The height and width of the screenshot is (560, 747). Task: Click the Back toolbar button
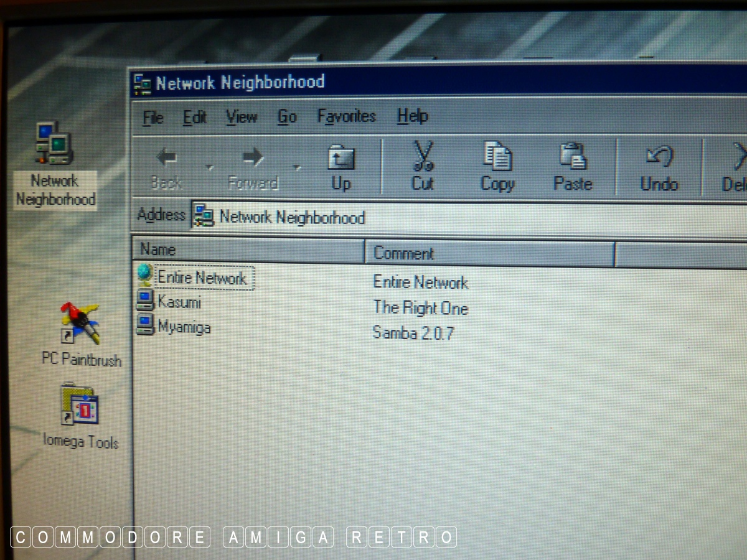pyautogui.click(x=166, y=167)
